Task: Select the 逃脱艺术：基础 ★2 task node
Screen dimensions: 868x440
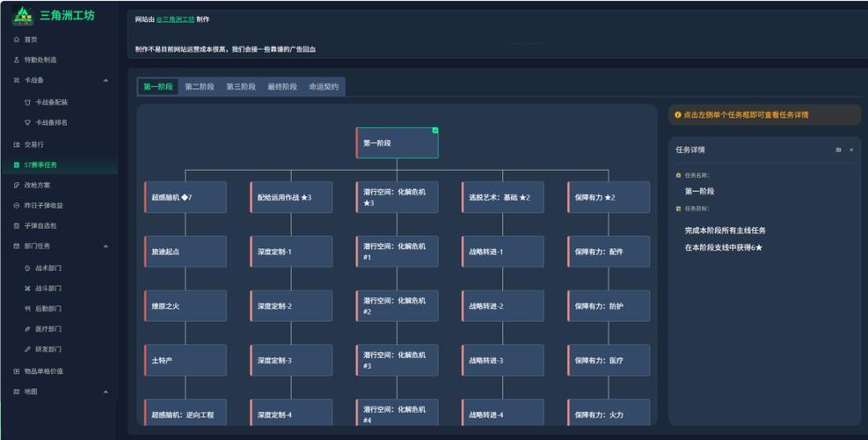Action: coord(503,197)
